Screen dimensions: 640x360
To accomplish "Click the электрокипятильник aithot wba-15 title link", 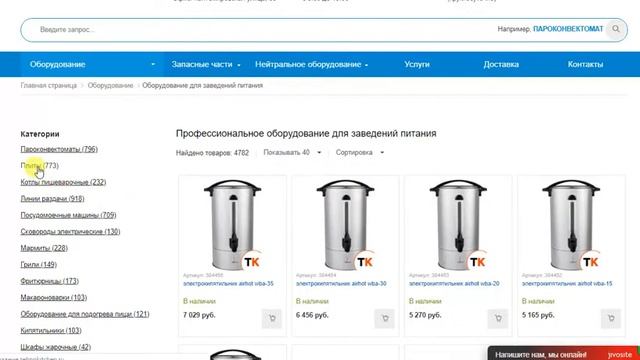I will tap(567, 284).
